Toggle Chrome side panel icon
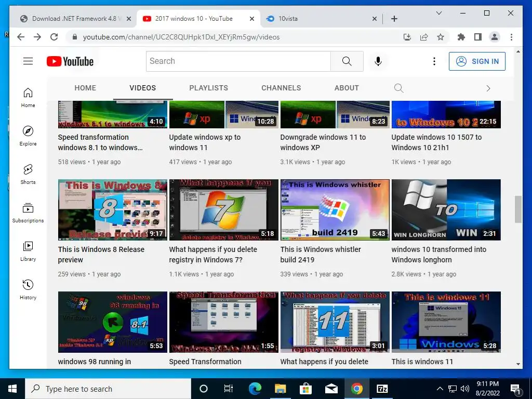Screen dimensions: 532x399 tap(478, 37)
